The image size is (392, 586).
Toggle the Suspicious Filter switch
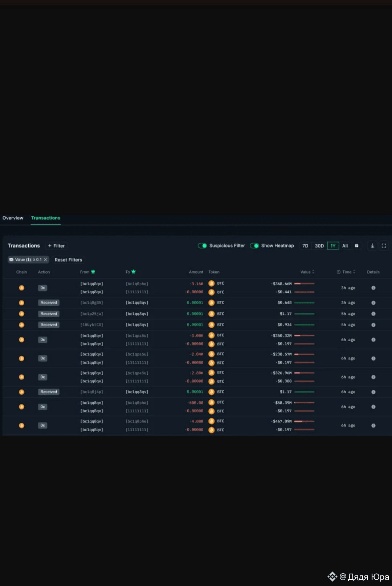(x=202, y=246)
